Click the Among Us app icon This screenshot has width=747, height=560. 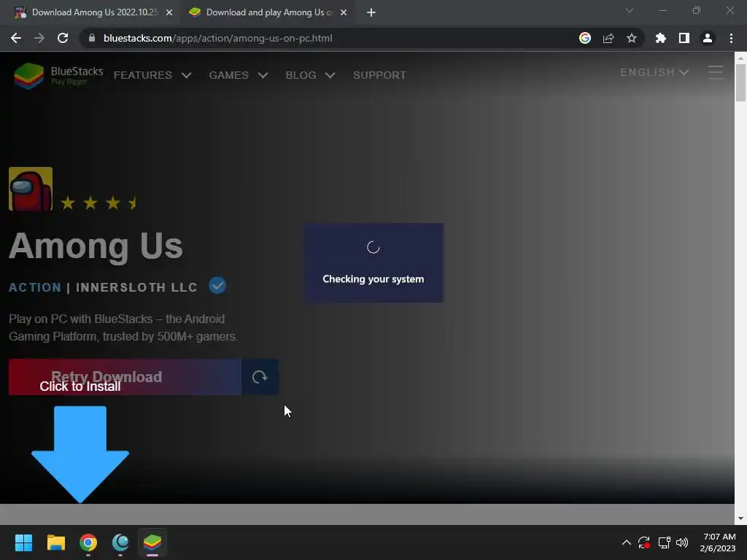click(x=31, y=189)
